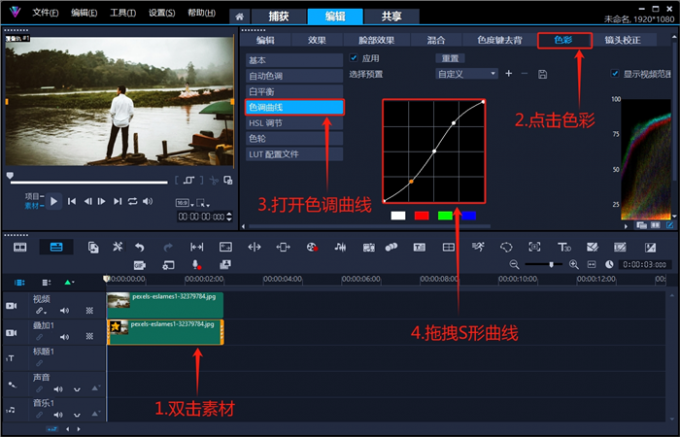The image size is (680, 437).
Task: Select LUT 配置文件 option
Action: (x=294, y=154)
